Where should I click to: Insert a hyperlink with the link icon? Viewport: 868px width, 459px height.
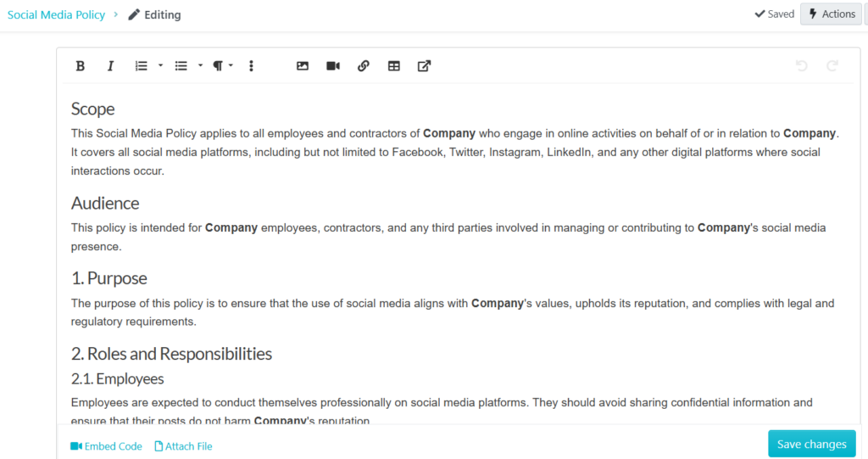pyautogui.click(x=364, y=66)
